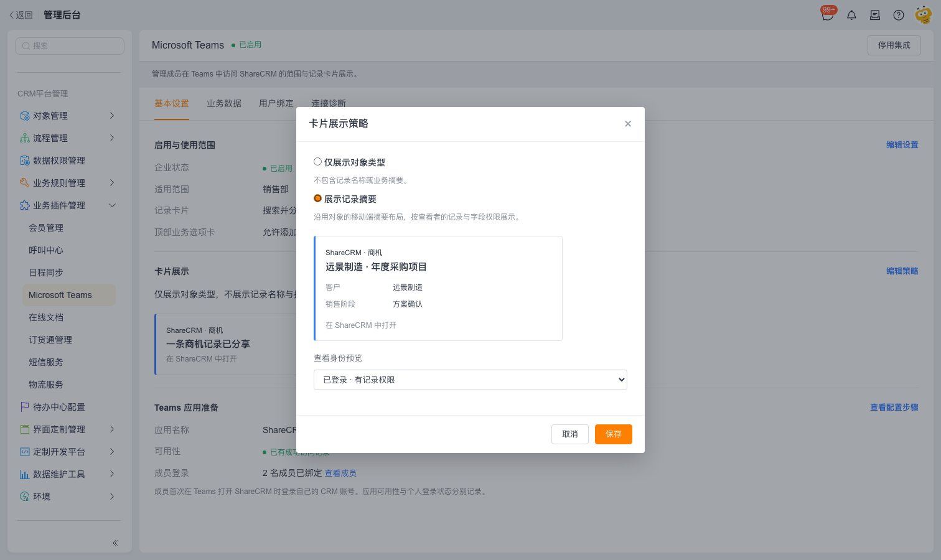
Task: Switch to 业务数据 tab
Action: [224, 103]
